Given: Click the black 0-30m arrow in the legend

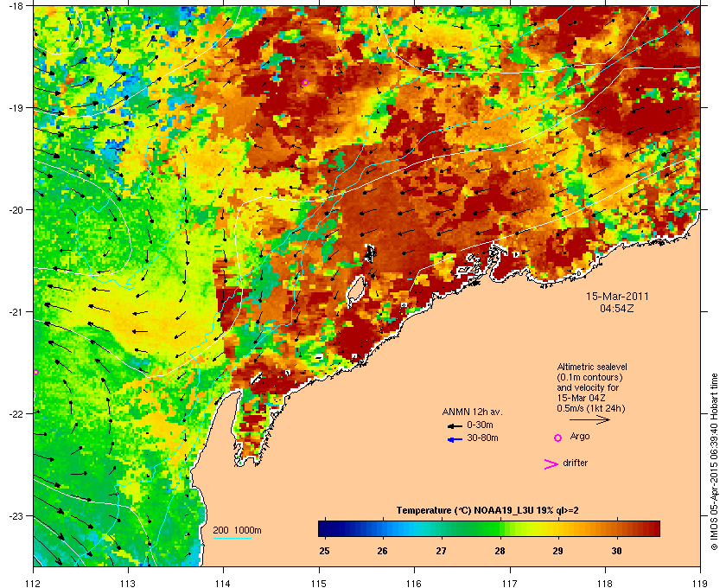Looking at the screenshot, I should [455, 425].
